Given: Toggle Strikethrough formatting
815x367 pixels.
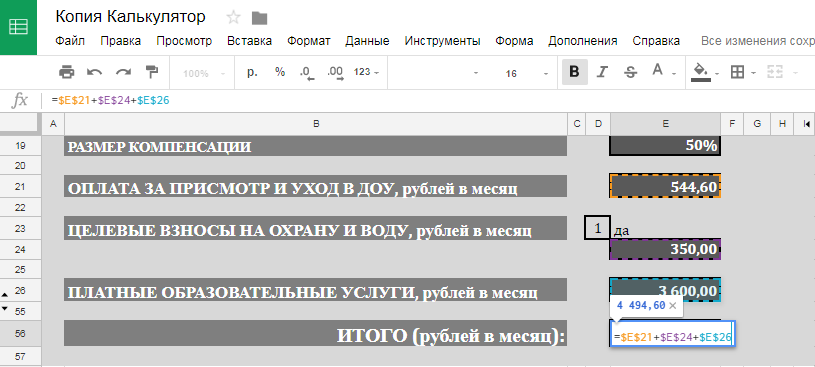Looking at the screenshot, I should pos(630,72).
